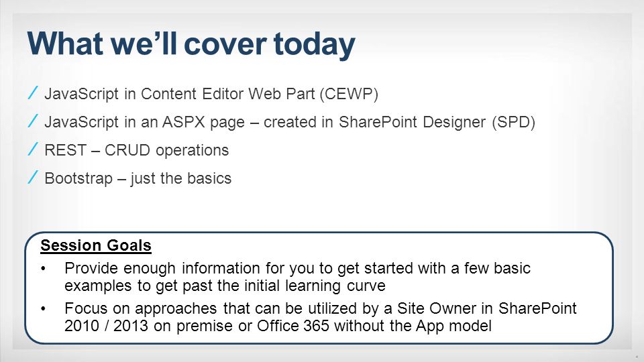Click the slash bullet beside REST – CRUD operations

tap(33, 149)
